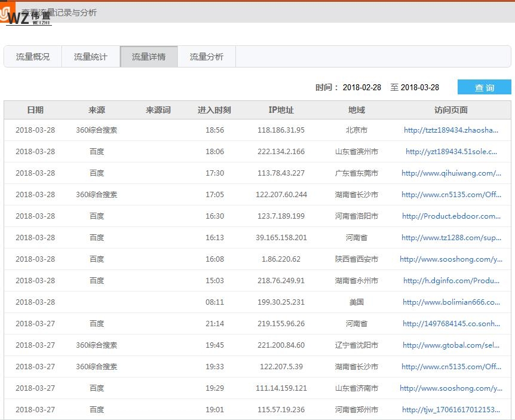Switch to the 流量分析 tab
515x420 pixels.
206,56
